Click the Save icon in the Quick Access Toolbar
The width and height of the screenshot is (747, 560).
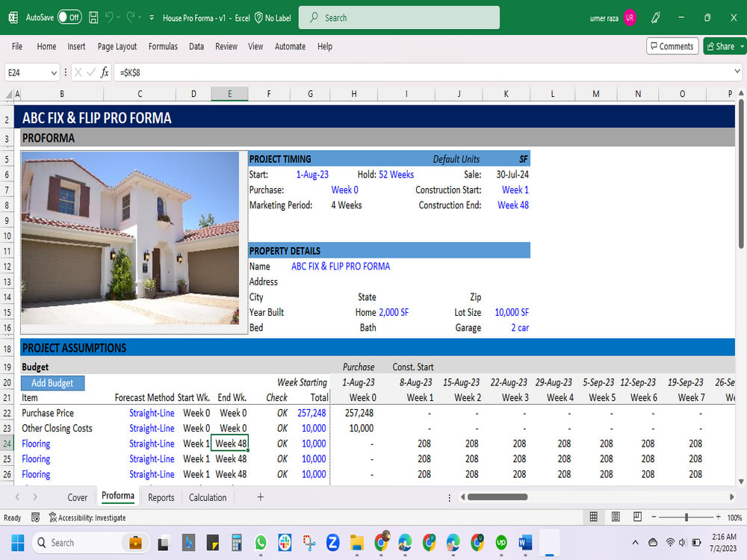pos(93,17)
